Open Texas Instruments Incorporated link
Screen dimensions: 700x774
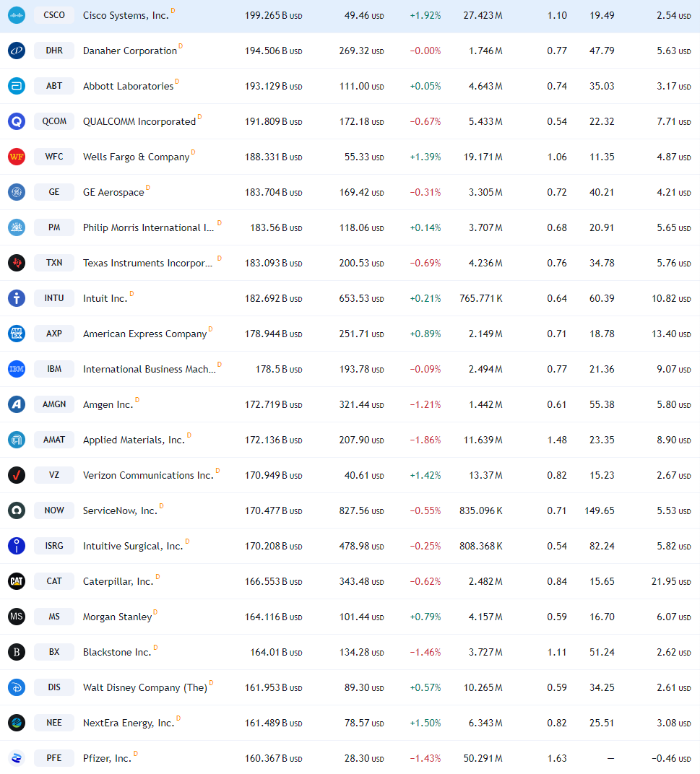point(147,263)
